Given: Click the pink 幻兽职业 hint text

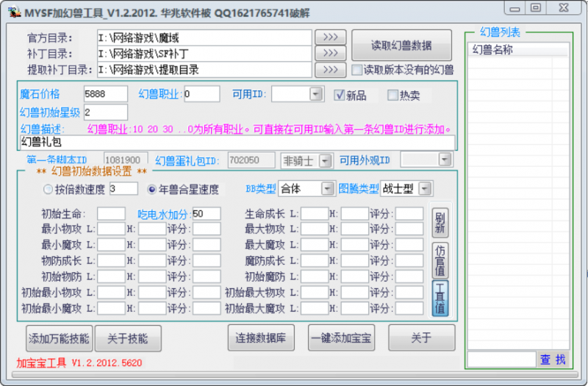Looking at the screenshot, I should (269, 129).
